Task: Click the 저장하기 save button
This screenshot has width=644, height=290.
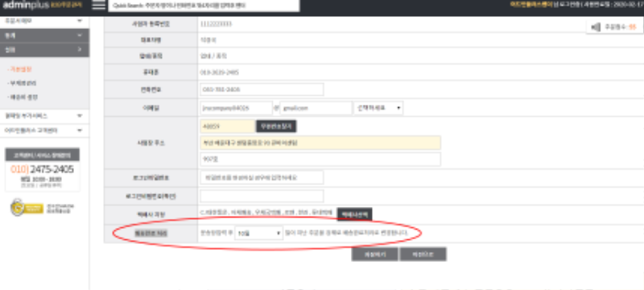Action: click(x=374, y=255)
